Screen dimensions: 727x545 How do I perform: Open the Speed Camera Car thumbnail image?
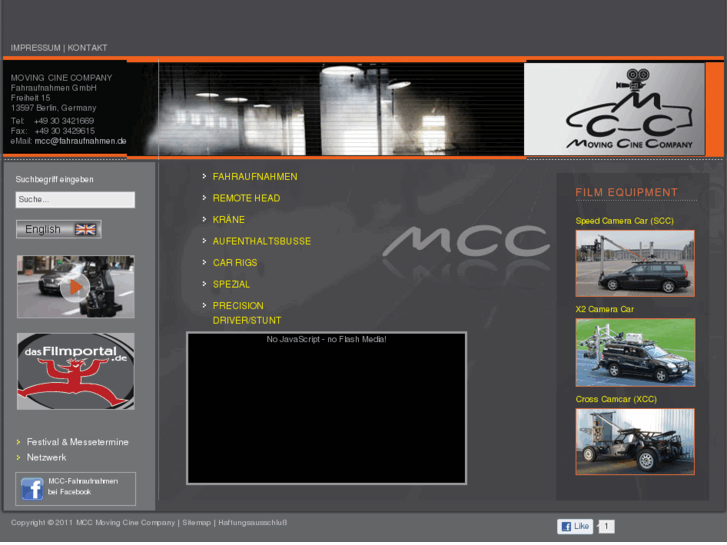(635, 263)
